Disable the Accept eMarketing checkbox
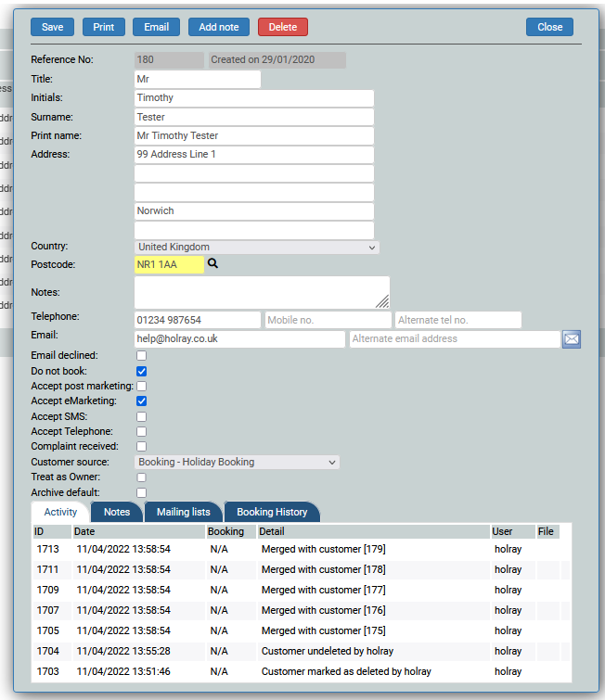605x700 pixels. [x=142, y=401]
